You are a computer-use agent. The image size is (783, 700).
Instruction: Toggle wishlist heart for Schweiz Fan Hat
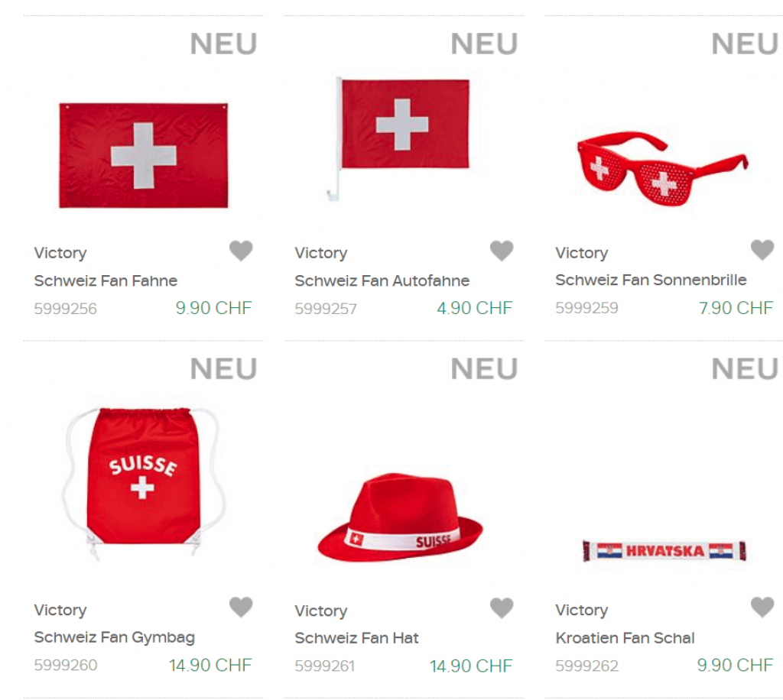(x=502, y=608)
